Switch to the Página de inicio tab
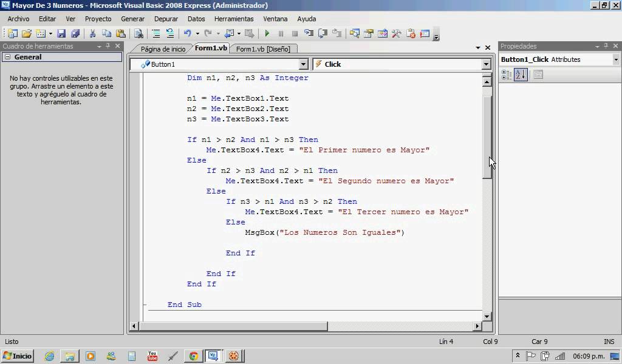This screenshot has height=364, width=622. coord(163,49)
